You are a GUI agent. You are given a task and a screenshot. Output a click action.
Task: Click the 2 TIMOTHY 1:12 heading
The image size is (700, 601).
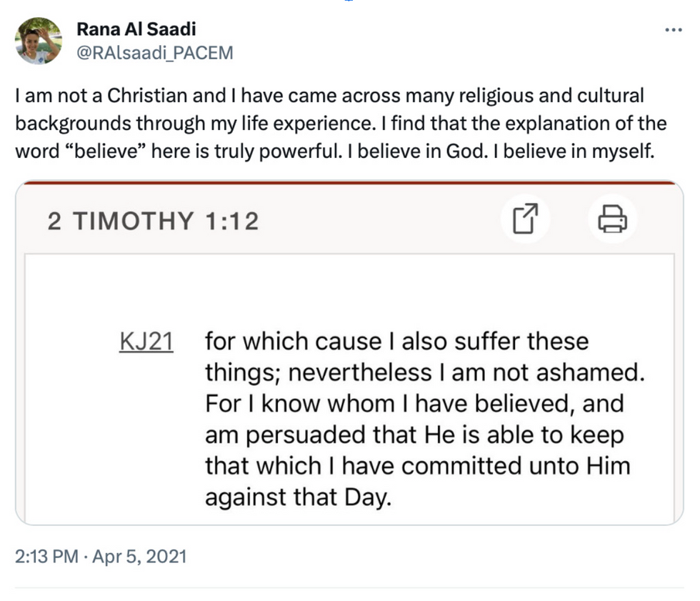click(153, 221)
